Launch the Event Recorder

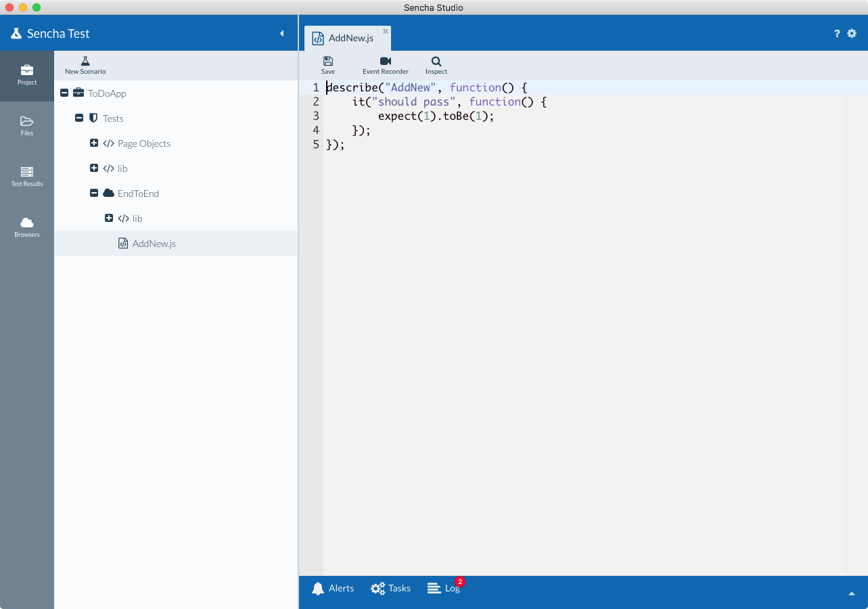(x=386, y=66)
